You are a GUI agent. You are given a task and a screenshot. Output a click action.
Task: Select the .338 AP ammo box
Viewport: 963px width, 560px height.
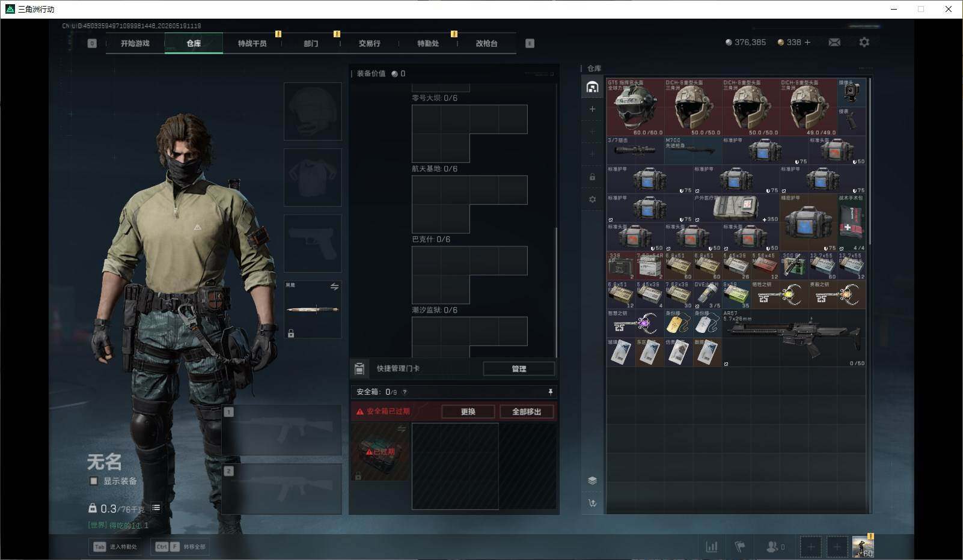(x=621, y=266)
